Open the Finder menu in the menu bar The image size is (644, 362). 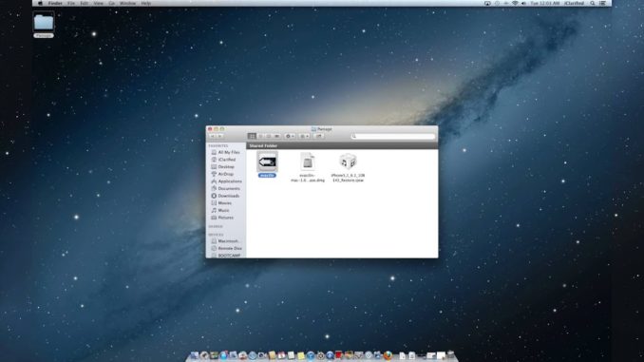(x=55, y=3)
